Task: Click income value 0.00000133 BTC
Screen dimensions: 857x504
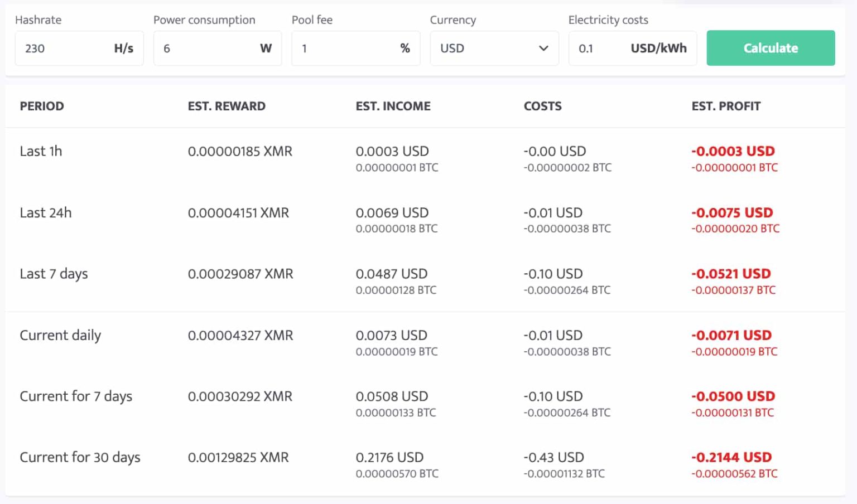Action: (x=396, y=413)
